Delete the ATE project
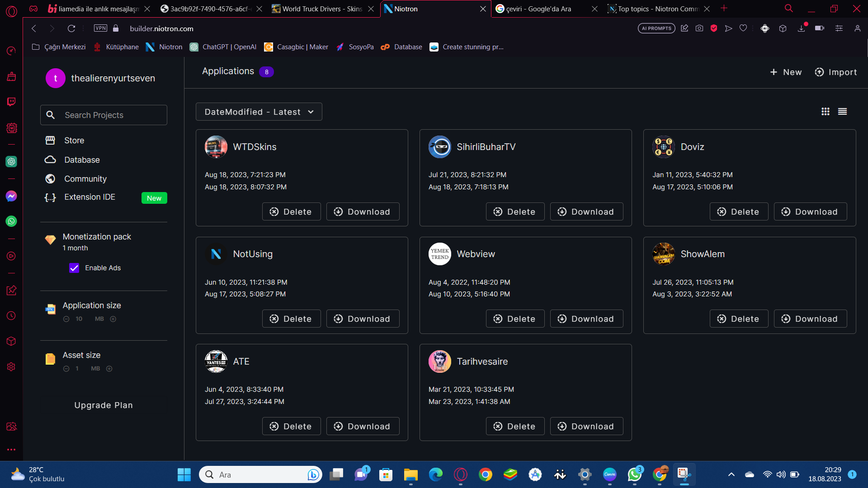This screenshot has height=488, width=868. point(291,426)
